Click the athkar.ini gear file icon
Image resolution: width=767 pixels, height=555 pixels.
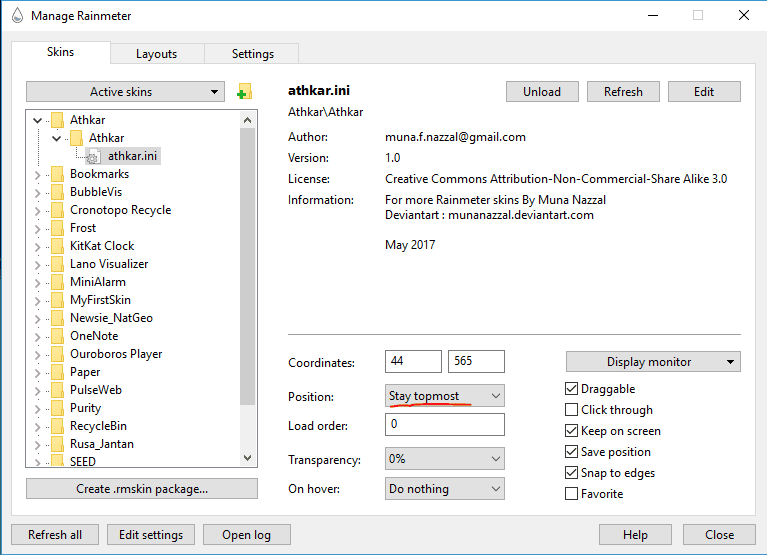tap(93, 156)
